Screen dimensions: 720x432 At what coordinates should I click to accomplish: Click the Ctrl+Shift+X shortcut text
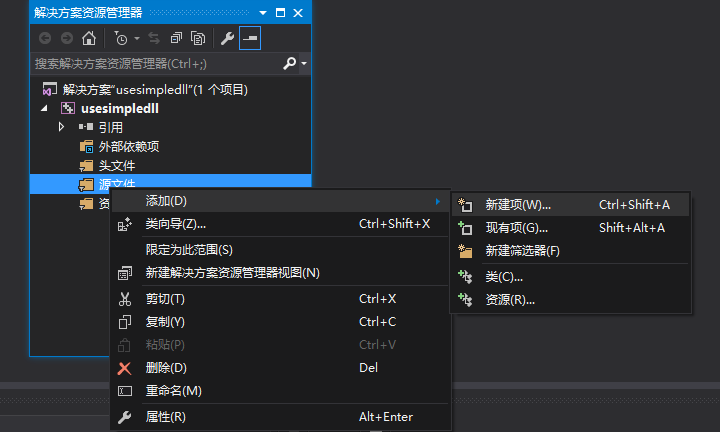pyautogui.click(x=394, y=224)
